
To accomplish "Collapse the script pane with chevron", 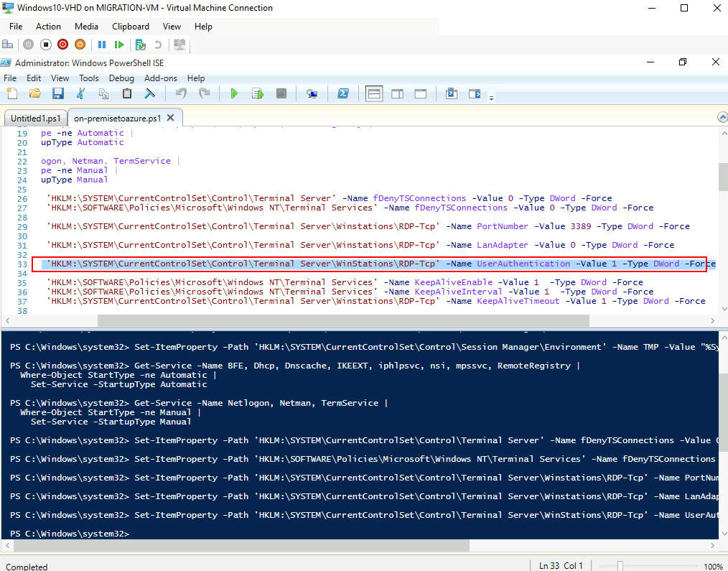I will pos(722,117).
